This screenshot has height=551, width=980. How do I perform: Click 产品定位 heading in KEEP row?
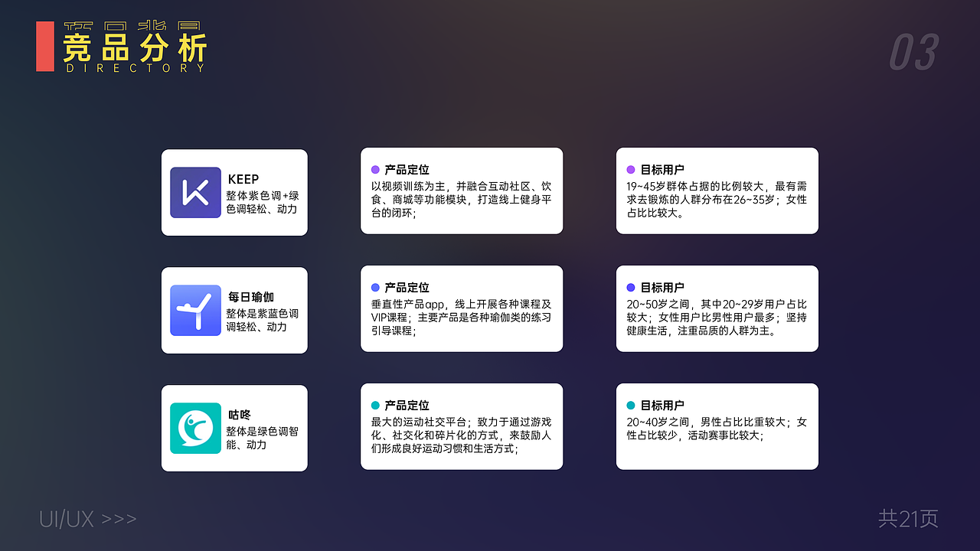tap(407, 170)
